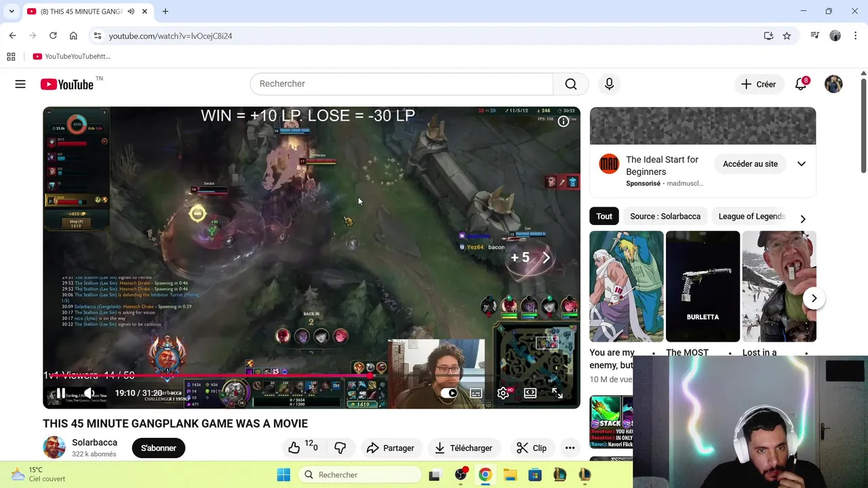Start voice search with the microphone icon

coord(609,84)
